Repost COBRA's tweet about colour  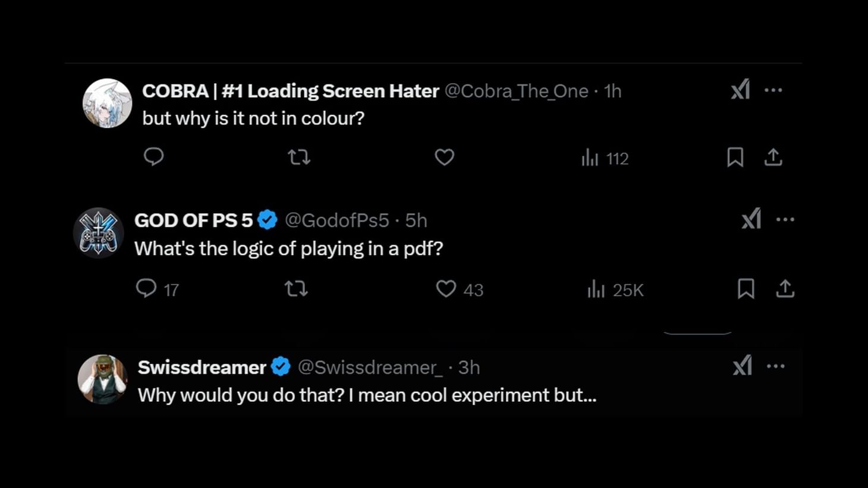tap(299, 158)
